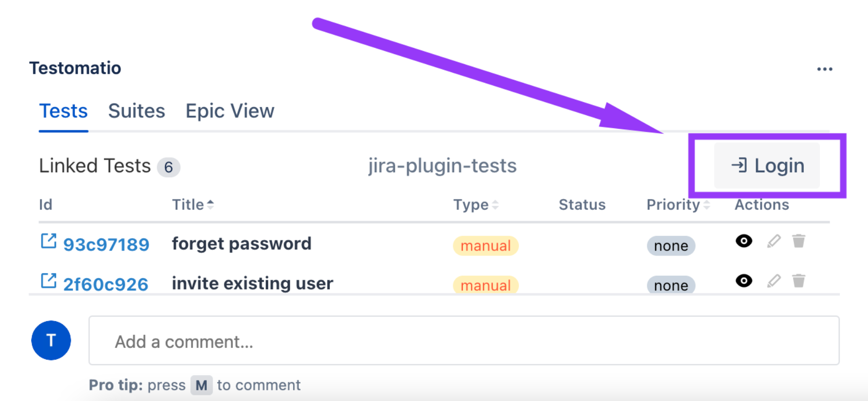Edit the invite existing user test
This screenshot has width=868, height=401.
(774, 281)
